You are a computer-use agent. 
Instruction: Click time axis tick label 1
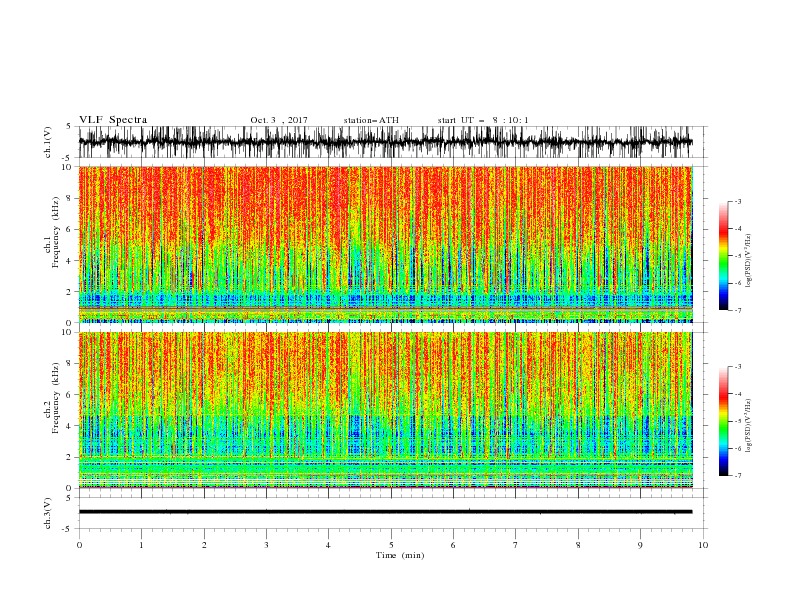pos(141,545)
